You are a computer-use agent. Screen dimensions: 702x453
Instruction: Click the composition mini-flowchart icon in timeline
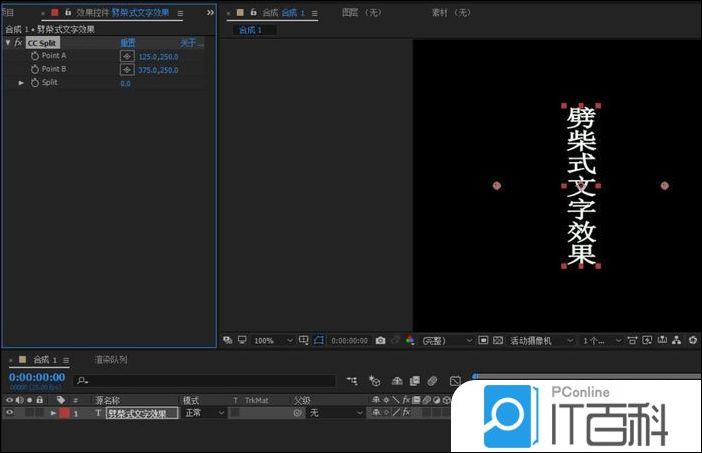pos(351,381)
